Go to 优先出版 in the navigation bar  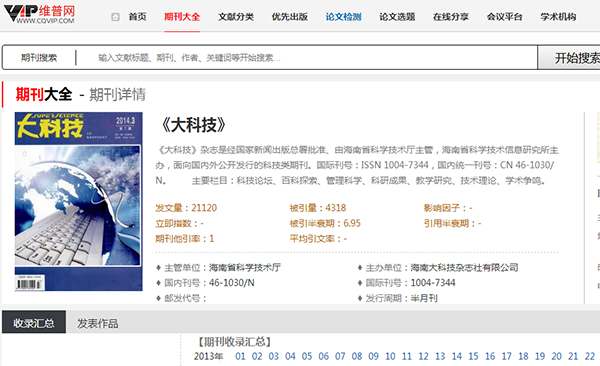pyautogui.click(x=290, y=17)
